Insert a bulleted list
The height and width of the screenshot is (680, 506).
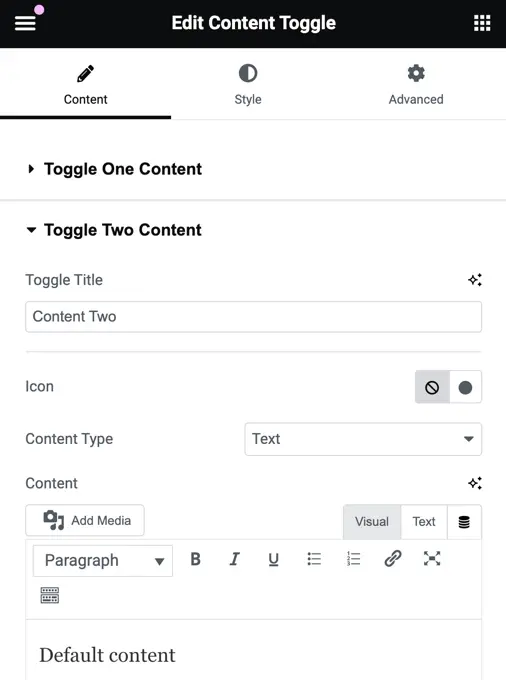tap(314, 559)
